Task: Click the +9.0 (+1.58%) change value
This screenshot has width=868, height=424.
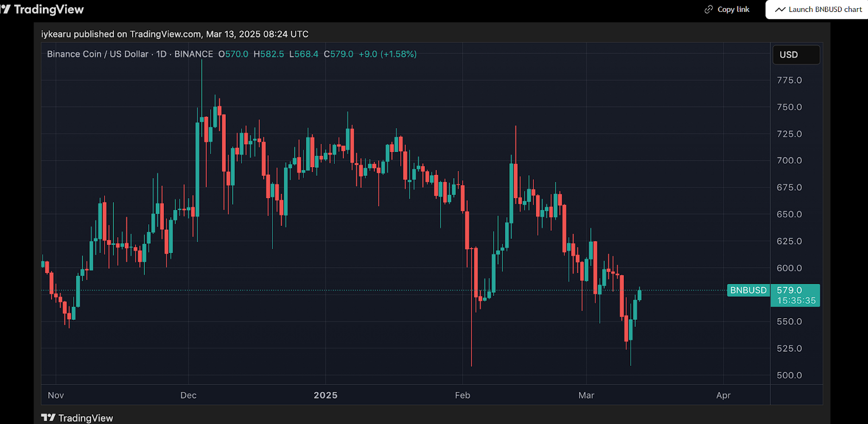Action: (x=387, y=54)
